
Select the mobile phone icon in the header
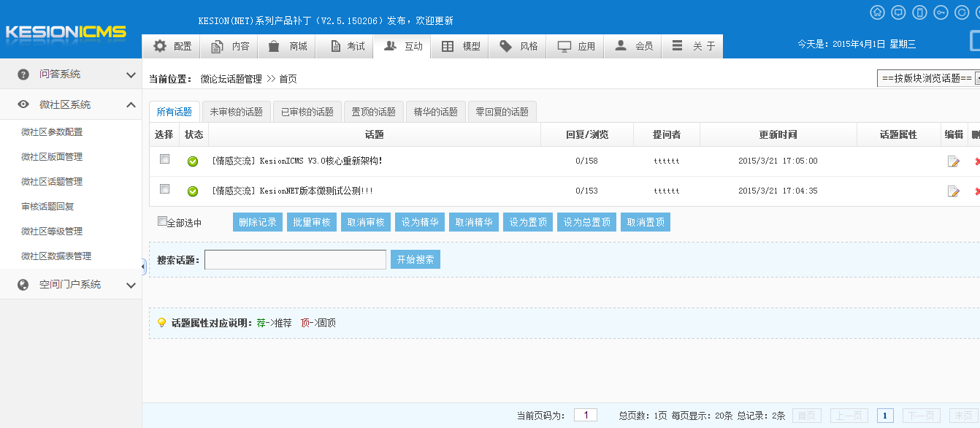coord(921,12)
